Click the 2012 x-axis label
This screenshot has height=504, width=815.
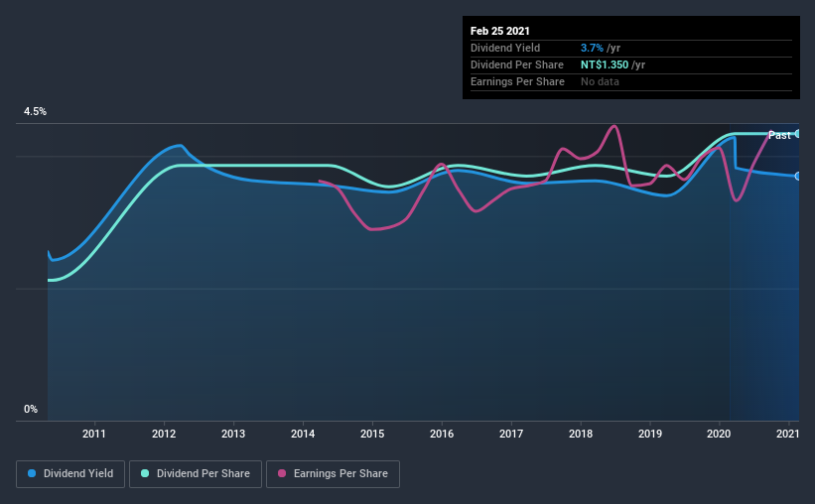coord(164,434)
